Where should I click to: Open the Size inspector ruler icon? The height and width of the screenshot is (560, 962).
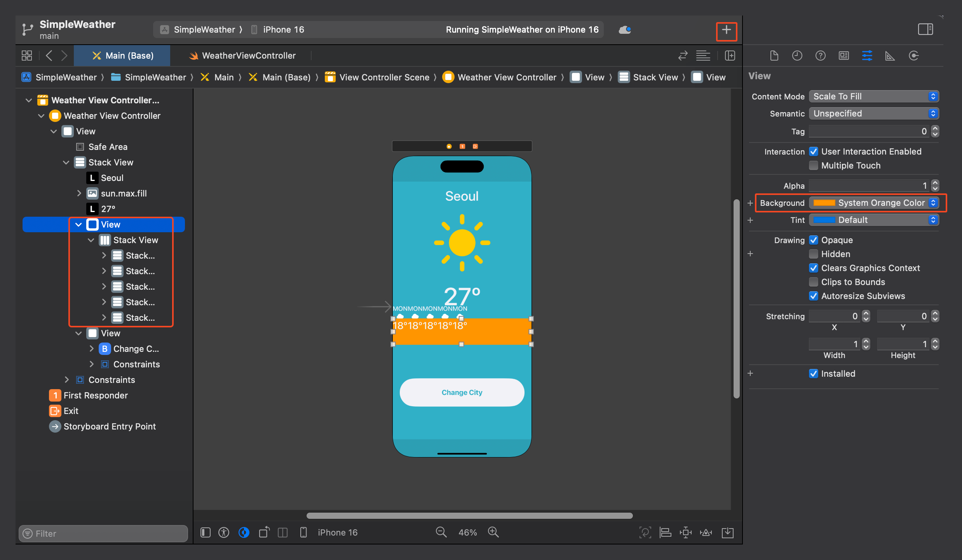pos(890,56)
